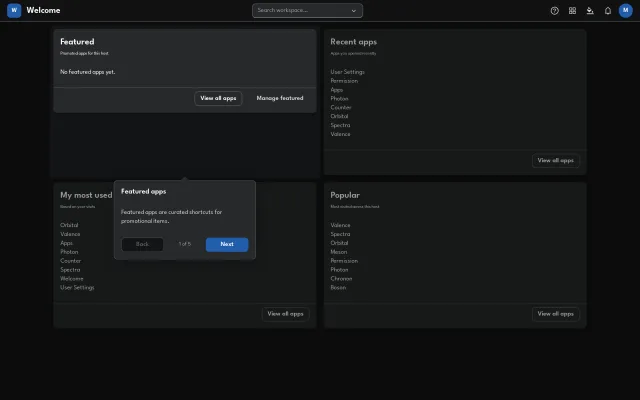The width and height of the screenshot is (640, 400).
Task: Open the help question mark icon
Action: (x=554, y=11)
